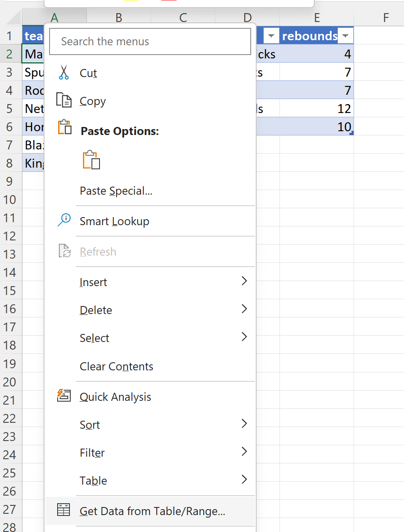Image resolution: width=404 pixels, height=532 pixels.
Task: Click inside the Search the menus field
Action: coord(150,41)
